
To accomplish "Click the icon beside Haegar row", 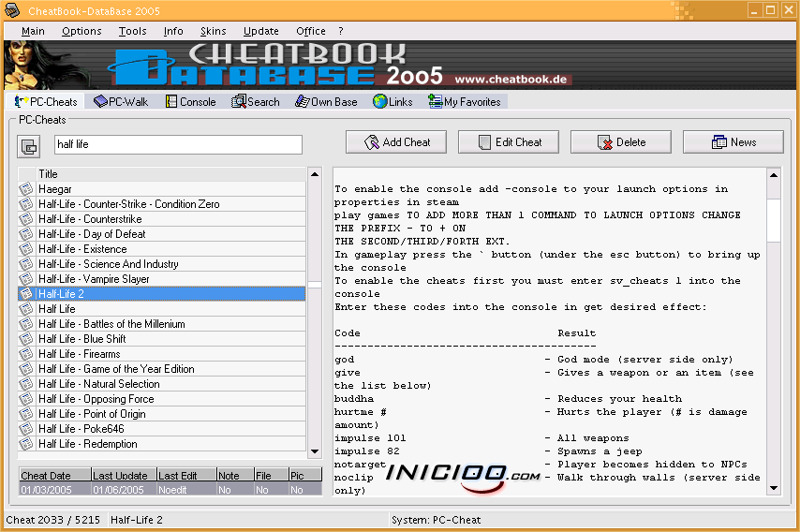I will pyautogui.click(x=26, y=189).
